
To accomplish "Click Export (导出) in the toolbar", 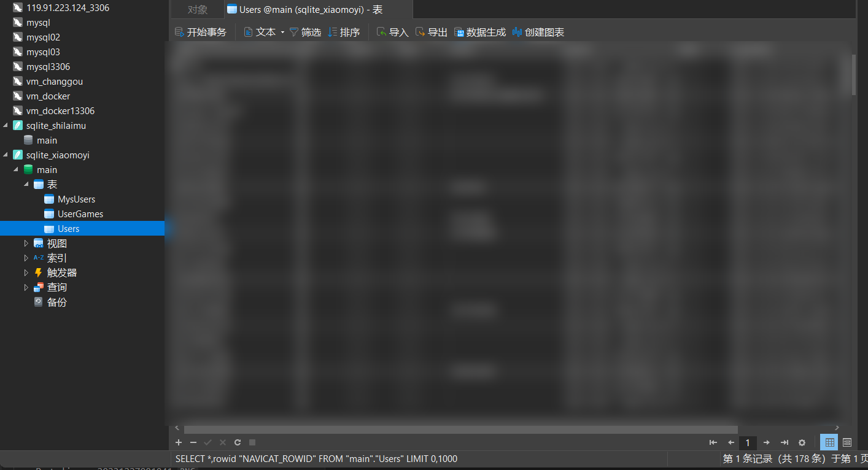I will (x=431, y=33).
